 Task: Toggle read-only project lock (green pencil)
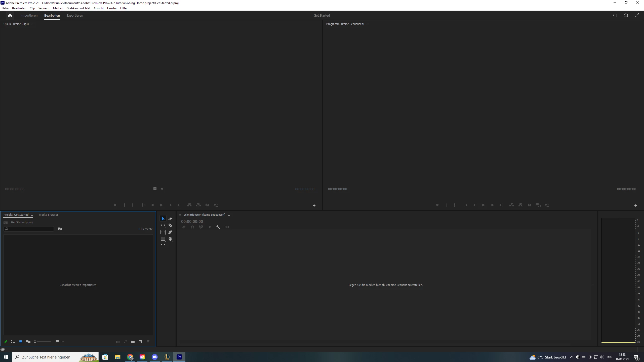click(6, 342)
